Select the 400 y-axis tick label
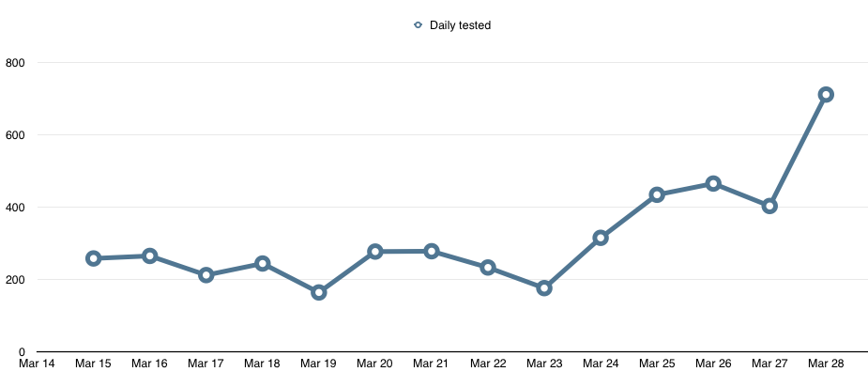This screenshot has height=387, width=868. click(x=17, y=208)
